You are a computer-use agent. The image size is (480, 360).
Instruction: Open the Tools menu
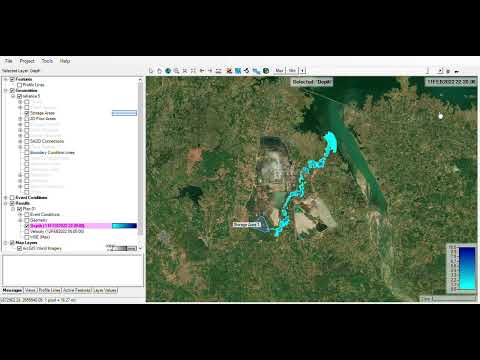pyautogui.click(x=47, y=61)
